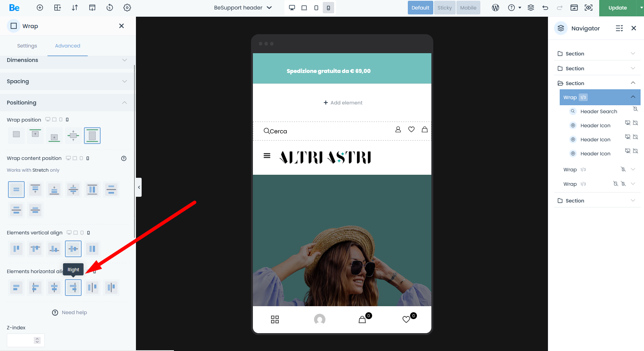Open the BeSupport header dropdown
The image size is (644, 351).
(x=243, y=8)
